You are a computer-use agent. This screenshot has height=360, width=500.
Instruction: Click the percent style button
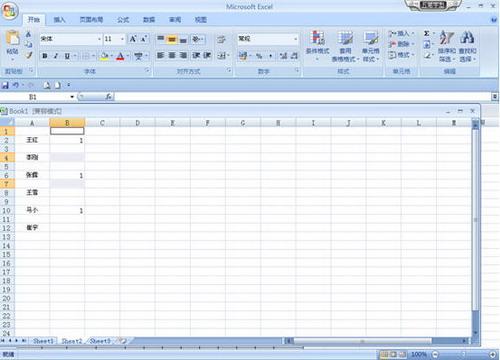259,56
